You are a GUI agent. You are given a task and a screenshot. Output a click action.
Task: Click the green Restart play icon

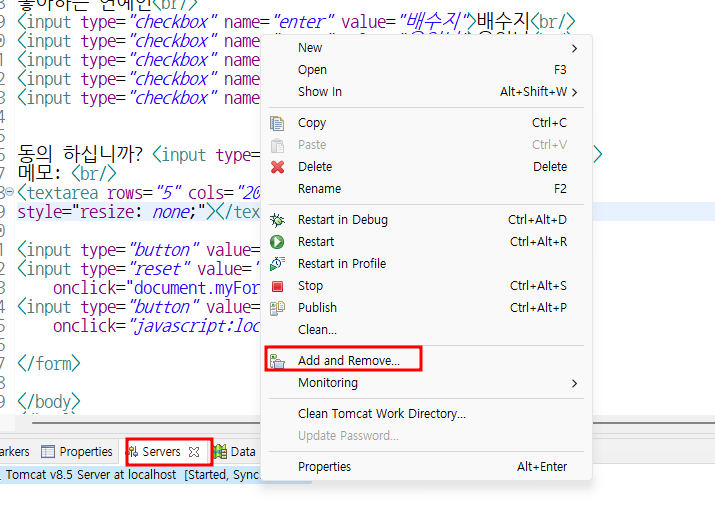(277, 242)
